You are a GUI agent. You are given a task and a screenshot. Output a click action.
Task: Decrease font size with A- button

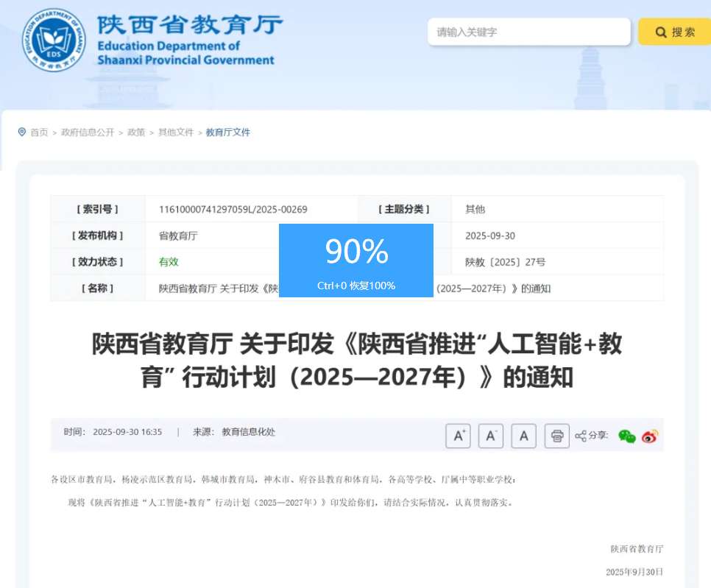[491, 436]
